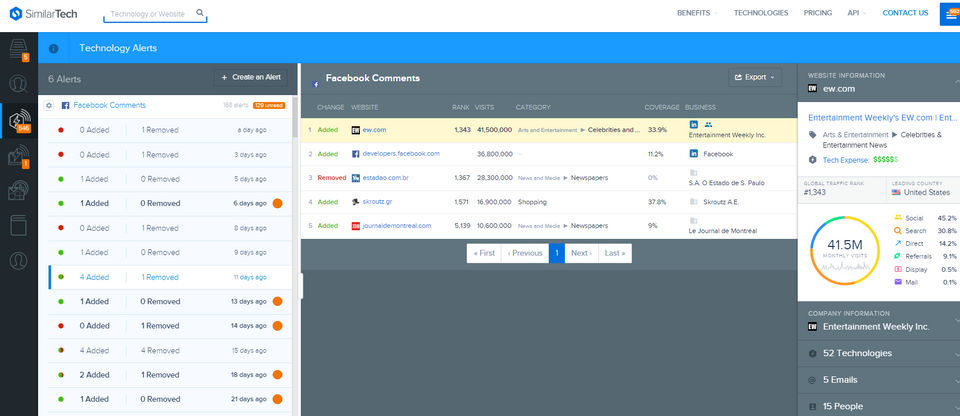Open the top sidebar icon with badge 5
Image resolution: width=960 pixels, height=416 pixels.
(x=18, y=48)
